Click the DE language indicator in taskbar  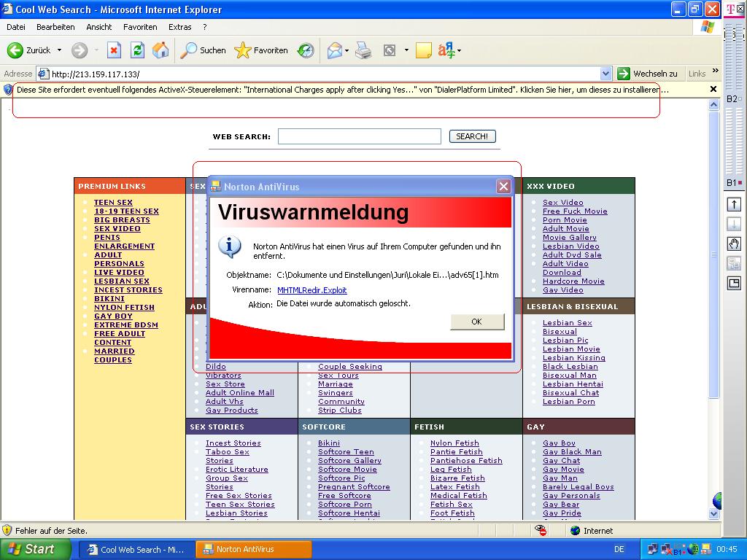pyautogui.click(x=619, y=550)
